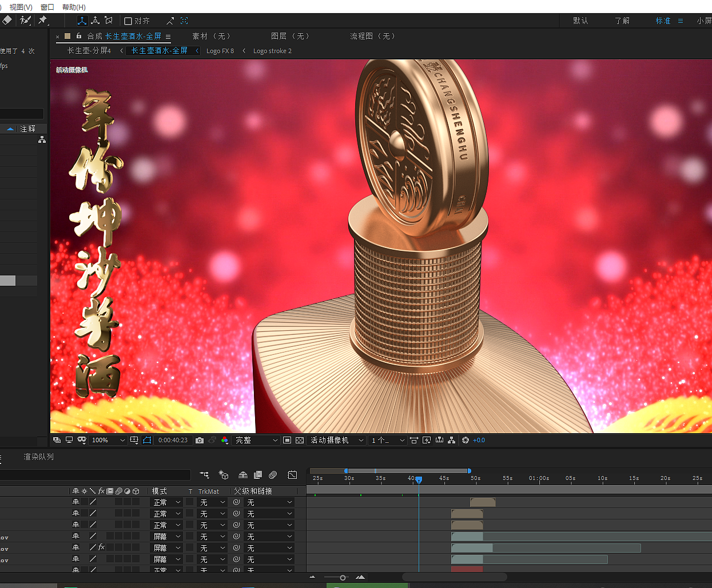Click the current time 0:00:40:23
Image resolution: width=712 pixels, height=588 pixels.
click(x=173, y=440)
